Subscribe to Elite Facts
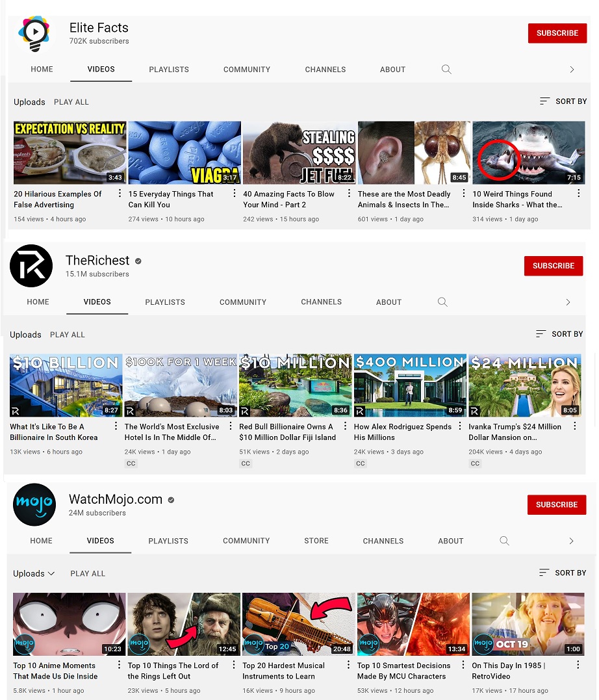This screenshot has height=700, width=599. [557, 33]
